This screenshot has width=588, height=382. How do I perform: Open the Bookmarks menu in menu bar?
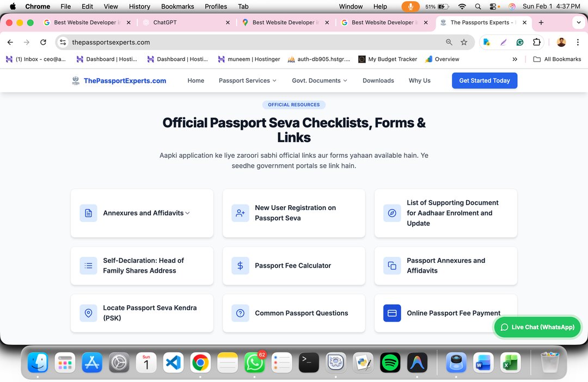pyautogui.click(x=177, y=7)
